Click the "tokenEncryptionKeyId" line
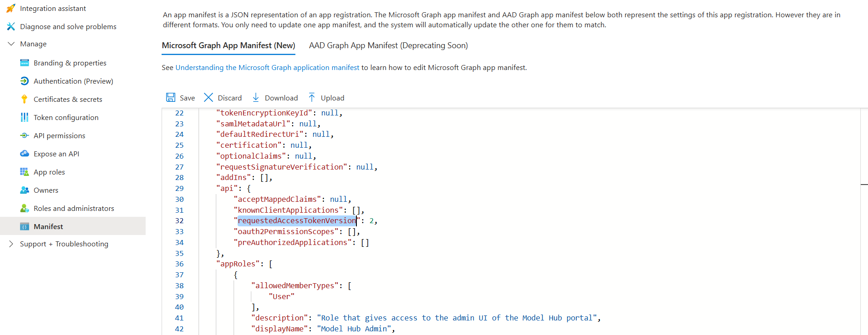Screen dimensions: 868x335 (279, 113)
